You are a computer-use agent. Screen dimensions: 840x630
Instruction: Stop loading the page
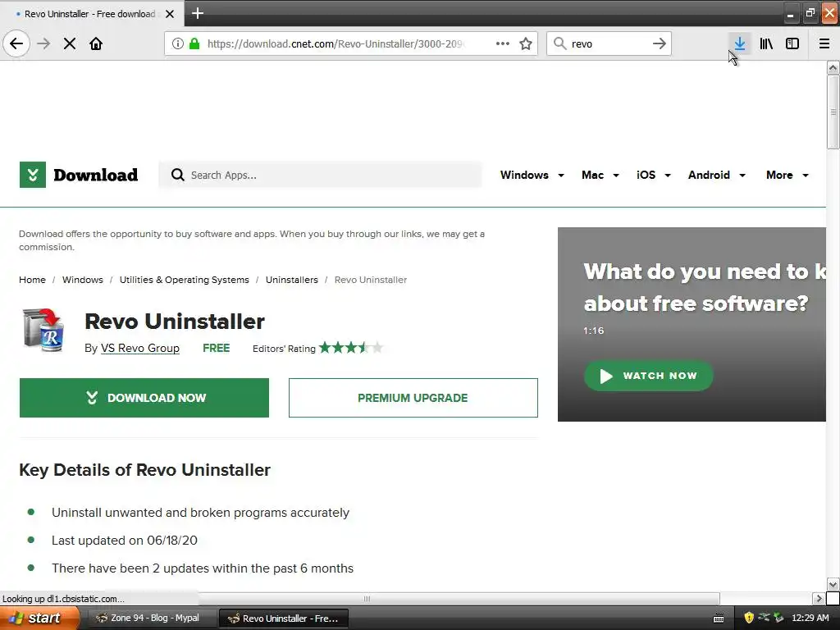70,43
